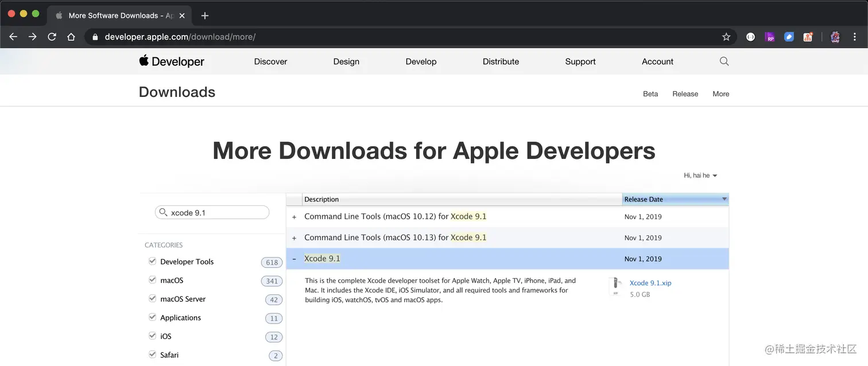Open the site search magnifier icon

point(724,61)
